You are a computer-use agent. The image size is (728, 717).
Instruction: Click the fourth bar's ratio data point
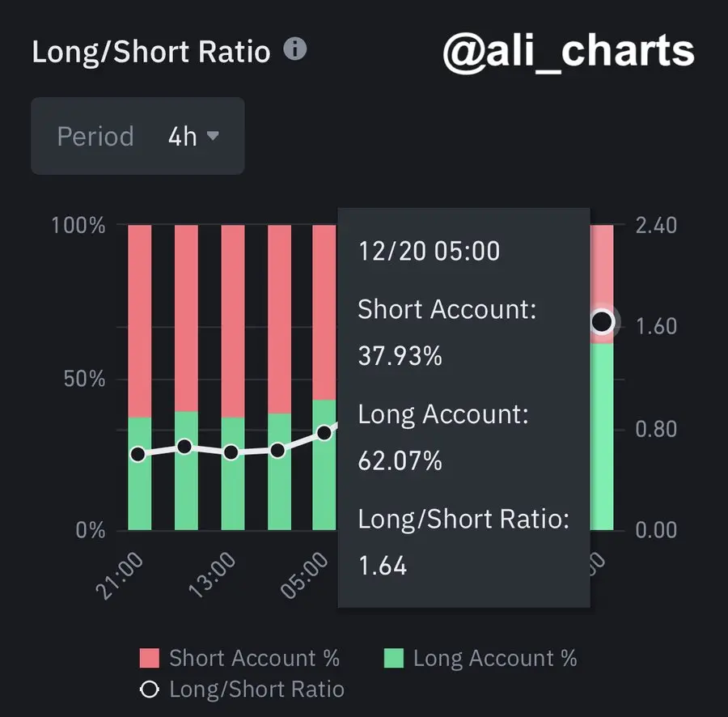277,450
